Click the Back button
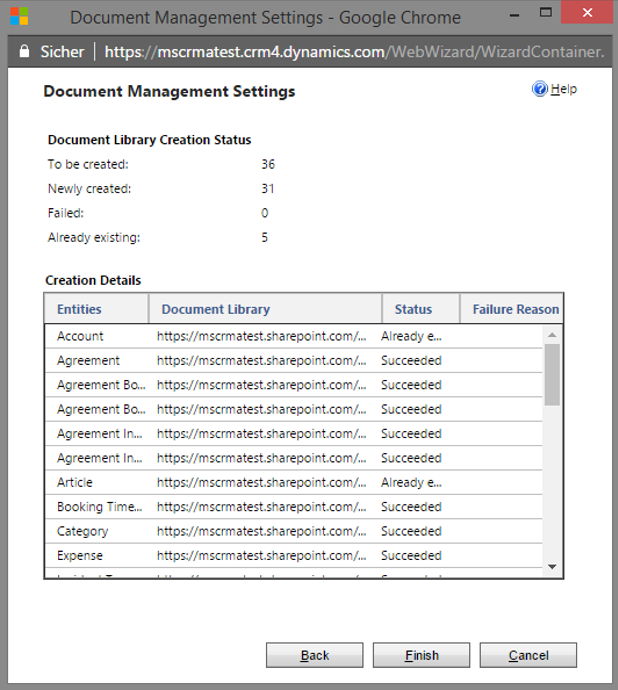 pos(315,655)
